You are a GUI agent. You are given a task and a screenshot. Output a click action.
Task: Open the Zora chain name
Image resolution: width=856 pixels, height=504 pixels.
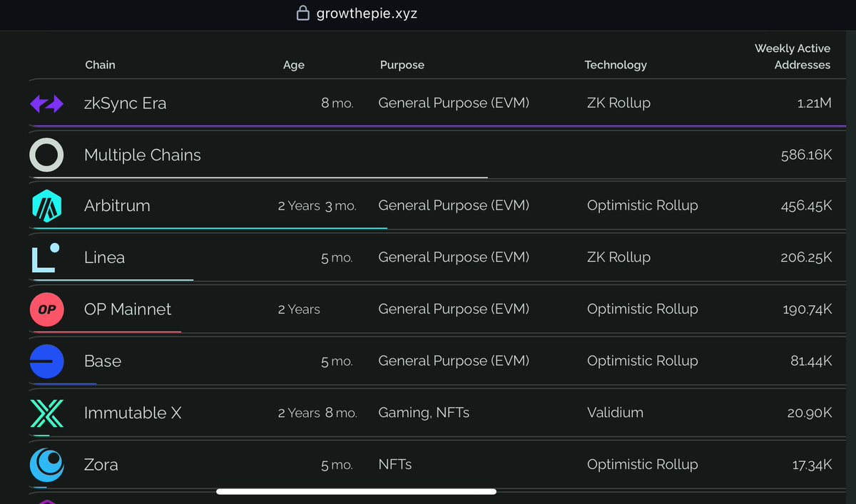[x=101, y=465]
